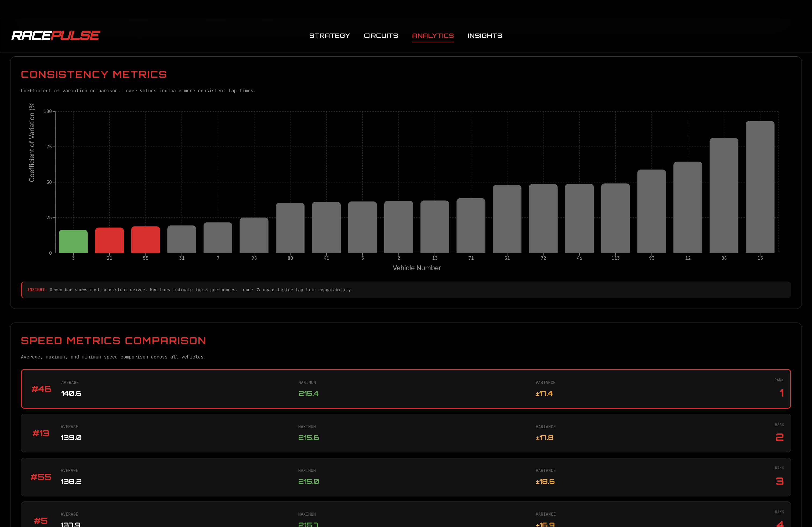Switch to the Circuits tab
This screenshot has height=527, width=812.
pyautogui.click(x=381, y=36)
